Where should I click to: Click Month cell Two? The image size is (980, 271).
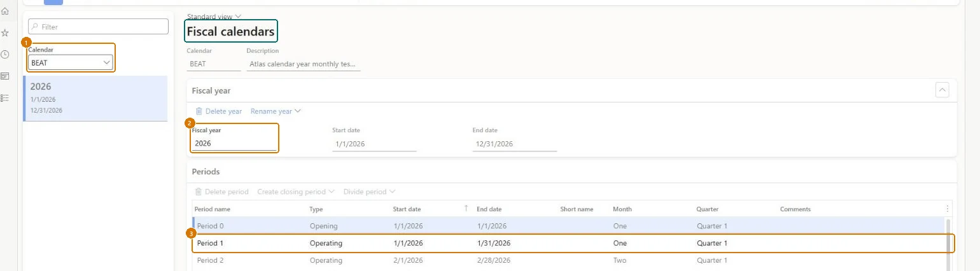(619, 260)
